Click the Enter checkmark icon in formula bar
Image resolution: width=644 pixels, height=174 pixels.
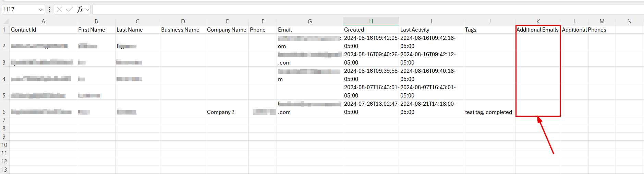point(70,9)
